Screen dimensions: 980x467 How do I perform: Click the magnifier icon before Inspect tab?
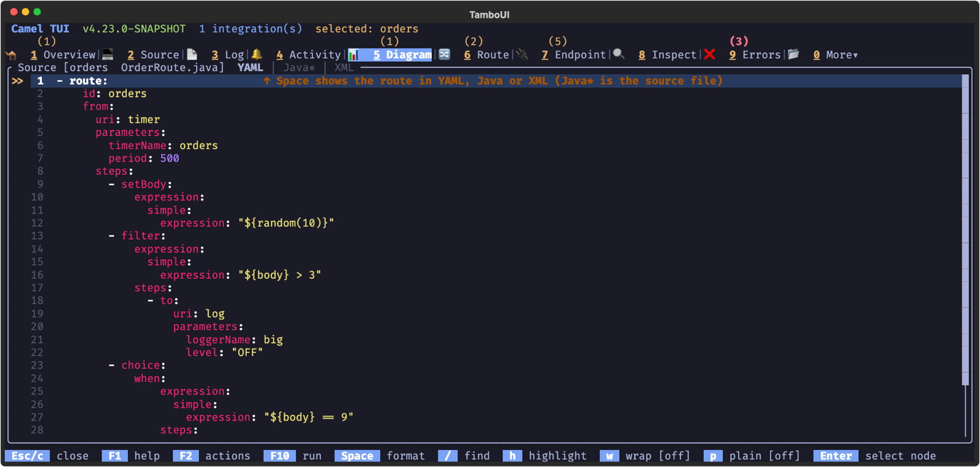click(x=619, y=55)
